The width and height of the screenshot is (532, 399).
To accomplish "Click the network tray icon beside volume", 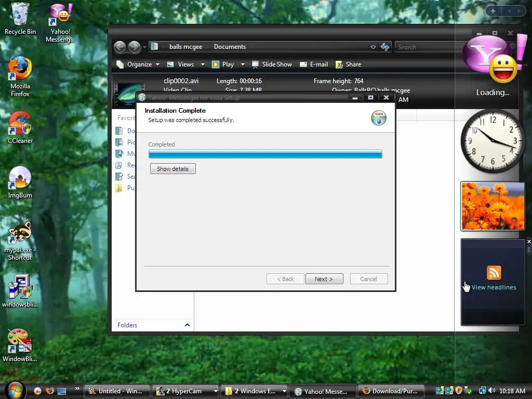I will coord(482,391).
